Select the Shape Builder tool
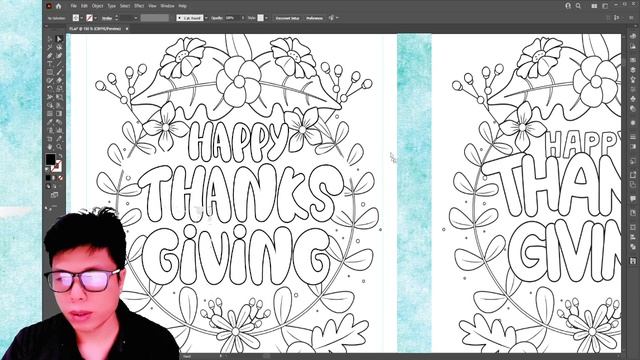The image size is (640, 360). click(x=50, y=105)
